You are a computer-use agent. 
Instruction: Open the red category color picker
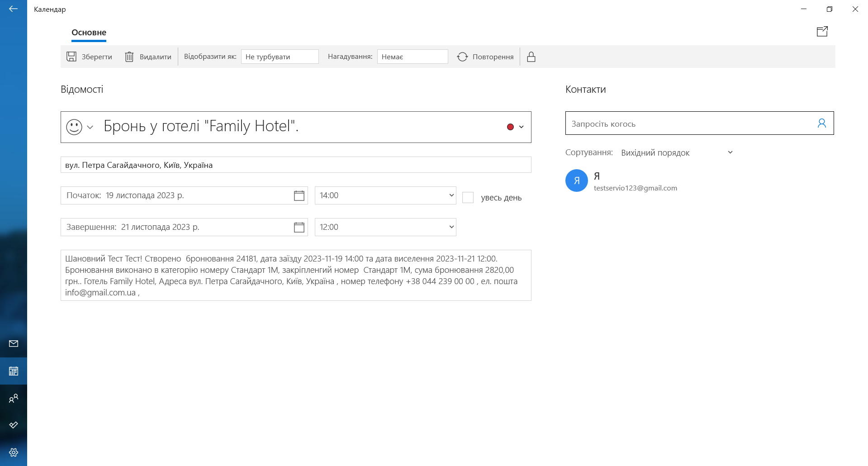click(515, 127)
